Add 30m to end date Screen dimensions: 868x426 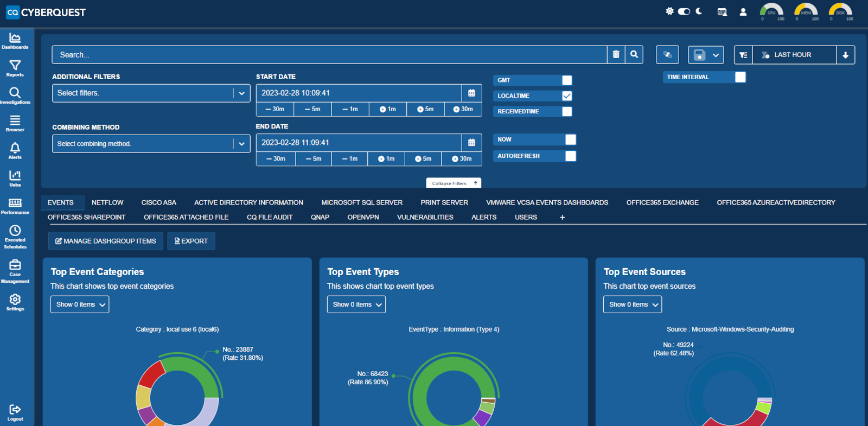462,158
